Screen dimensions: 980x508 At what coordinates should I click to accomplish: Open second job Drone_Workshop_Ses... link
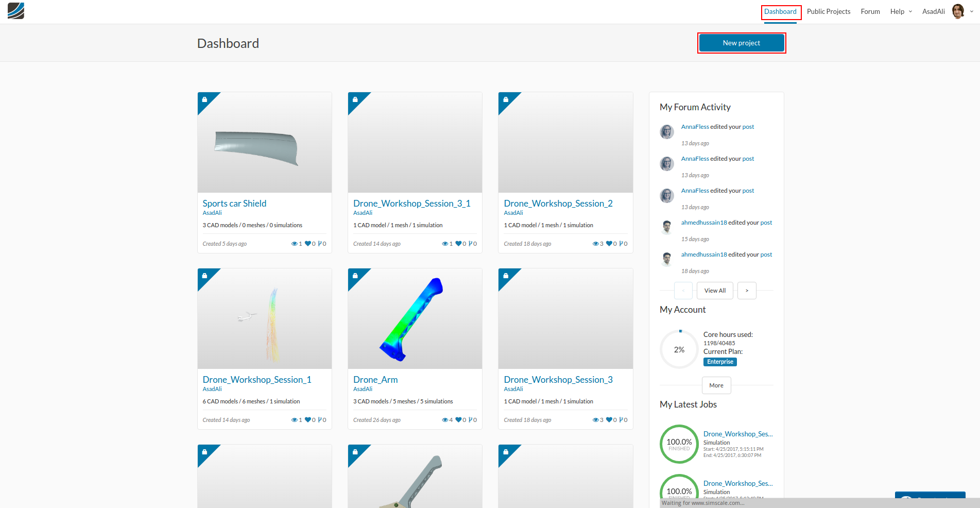pyautogui.click(x=738, y=483)
